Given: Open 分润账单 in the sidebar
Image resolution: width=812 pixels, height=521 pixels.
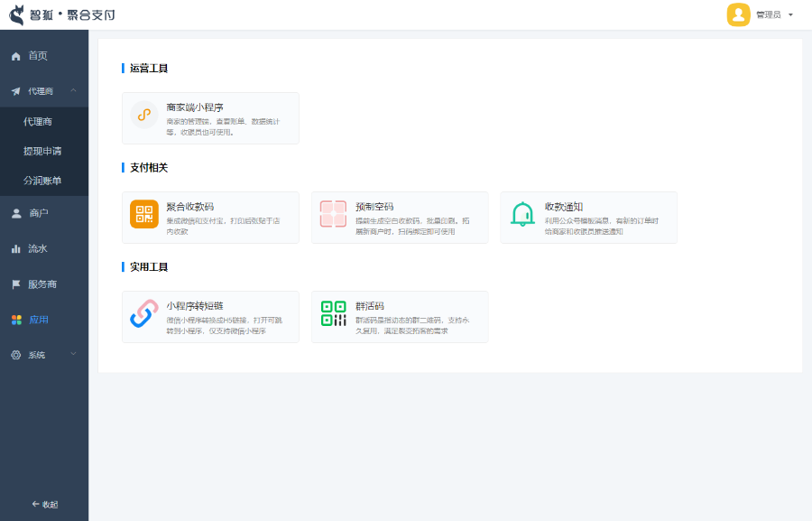Looking at the screenshot, I should point(44,181).
